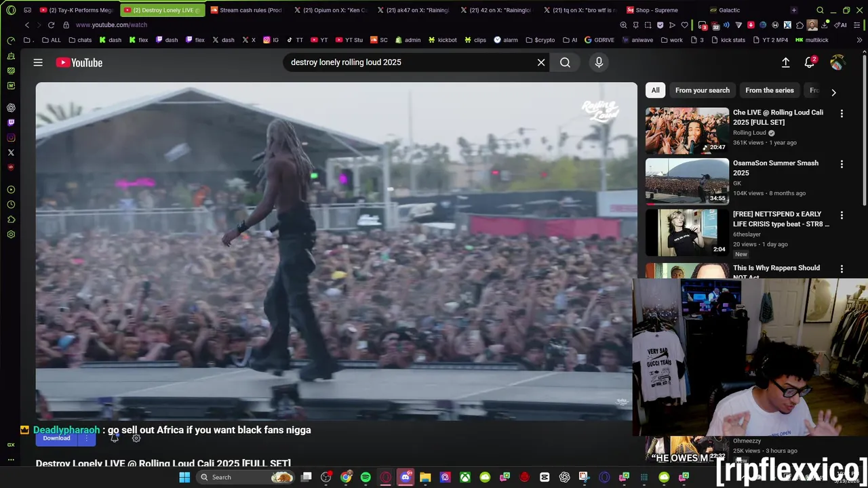
Task: Open Twitch in the Opera sidebar
Action: click(11, 123)
